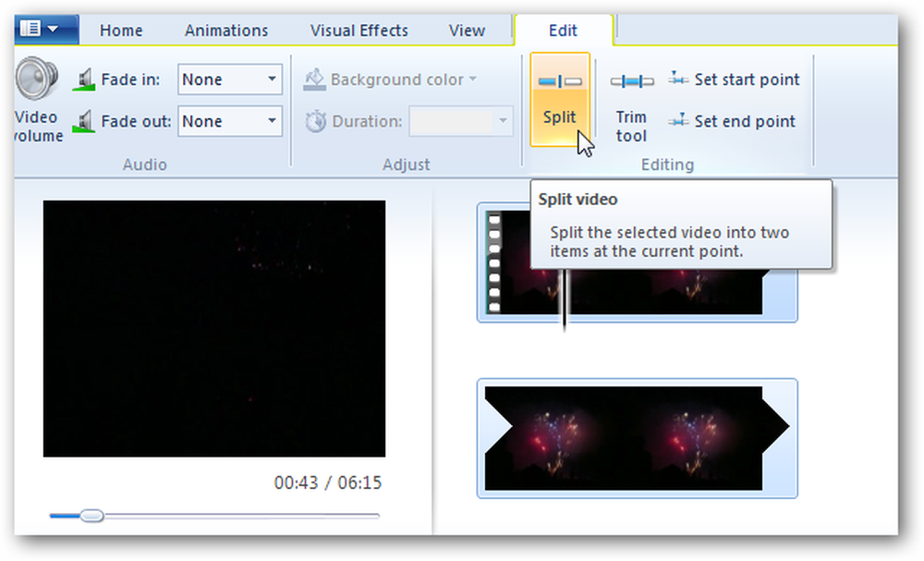924x561 pixels.
Task: Expand the Duration dropdown arrow
Action: (503, 121)
